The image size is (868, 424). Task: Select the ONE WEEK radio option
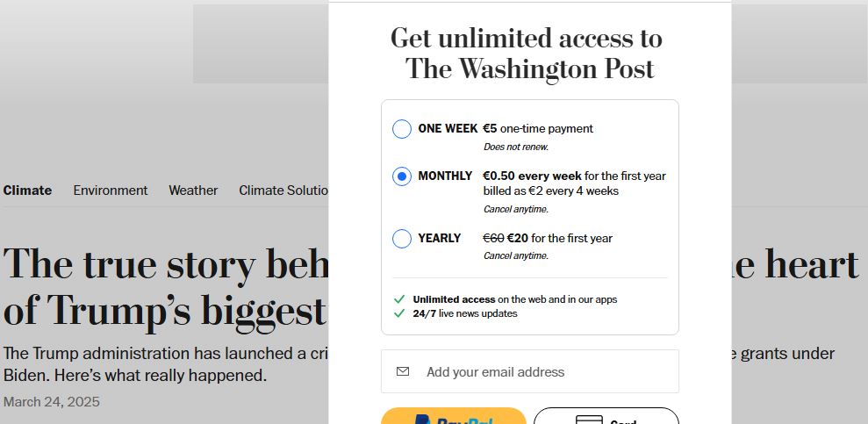(402, 129)
